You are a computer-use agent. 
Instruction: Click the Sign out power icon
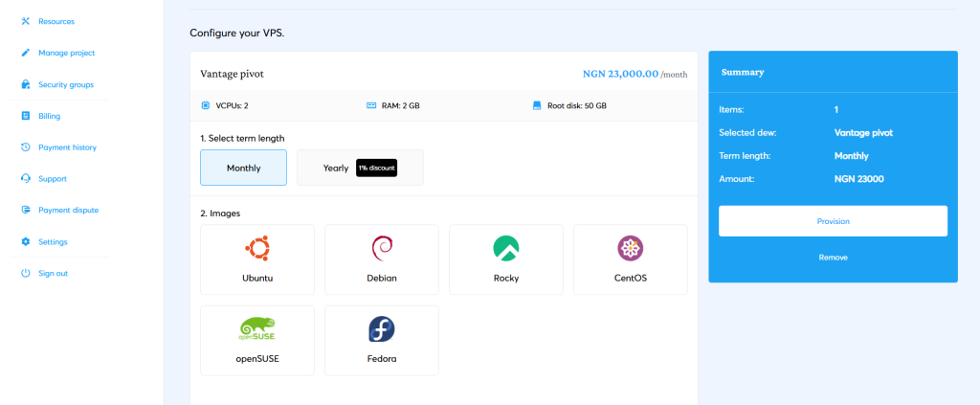[x=26, y=273]
